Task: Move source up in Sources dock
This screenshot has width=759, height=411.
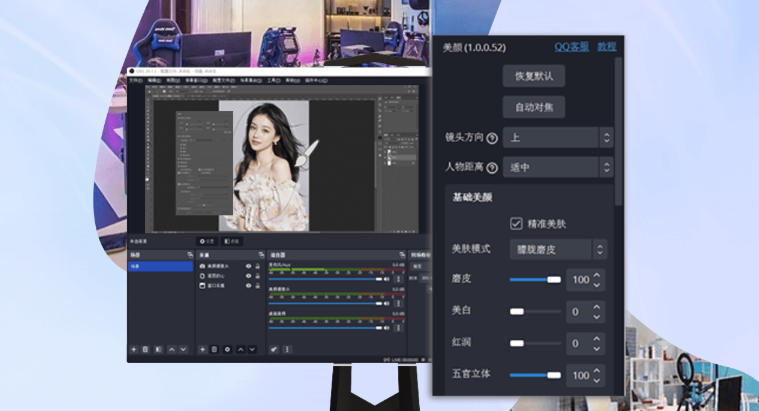Action: [x=241, y=349]
